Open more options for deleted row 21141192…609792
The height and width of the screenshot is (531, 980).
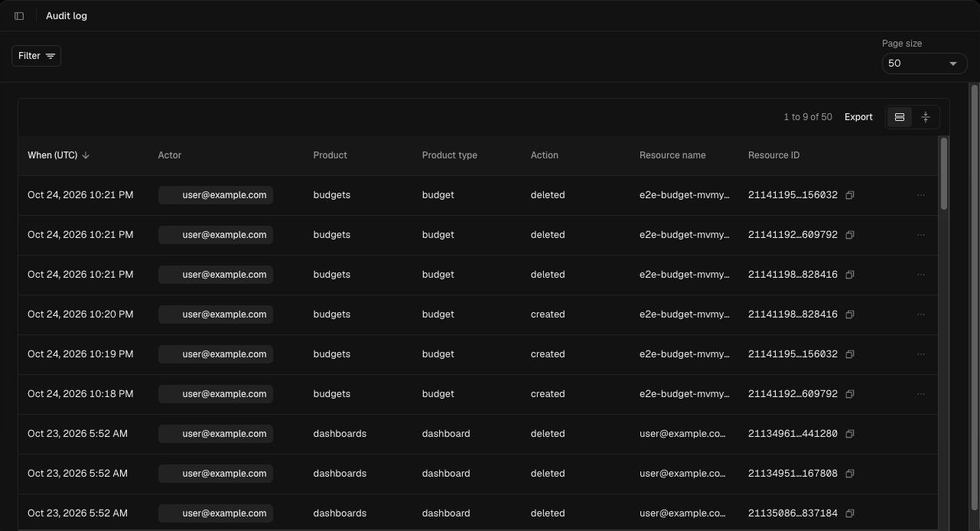coord(921,235)
